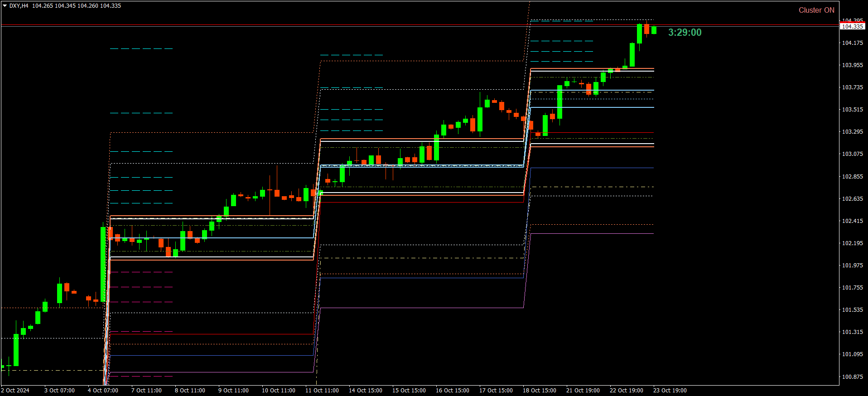Viewport: 868px width, 396px height.
Task: Select the current price tag 104.335
Action: [852, 27]
